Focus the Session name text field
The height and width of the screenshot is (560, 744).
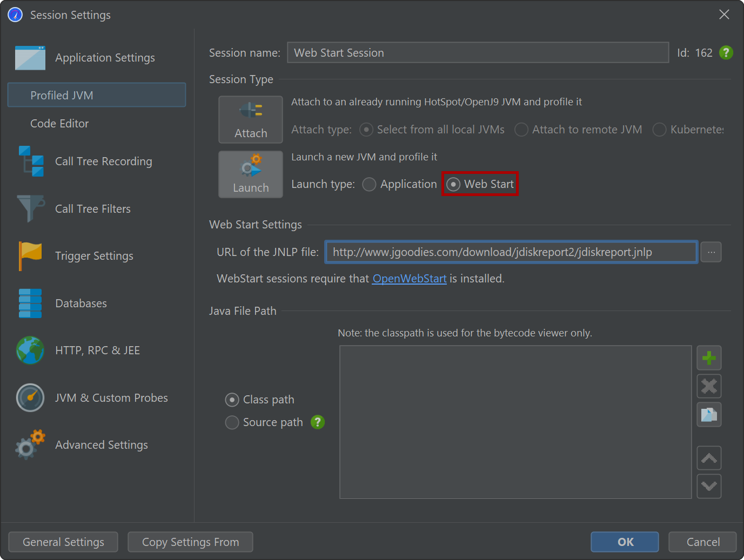pyautogui.click(x=478, y=53)
